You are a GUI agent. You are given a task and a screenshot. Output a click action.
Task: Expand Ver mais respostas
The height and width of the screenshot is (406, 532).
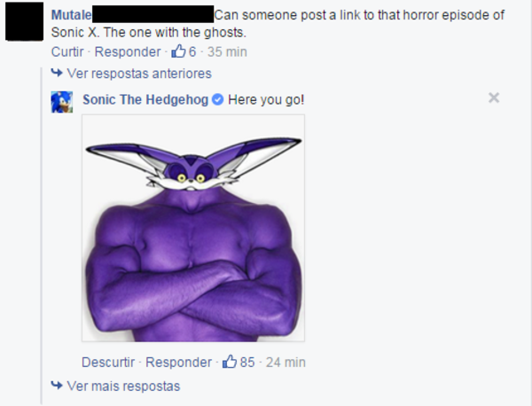click(123, 386)
